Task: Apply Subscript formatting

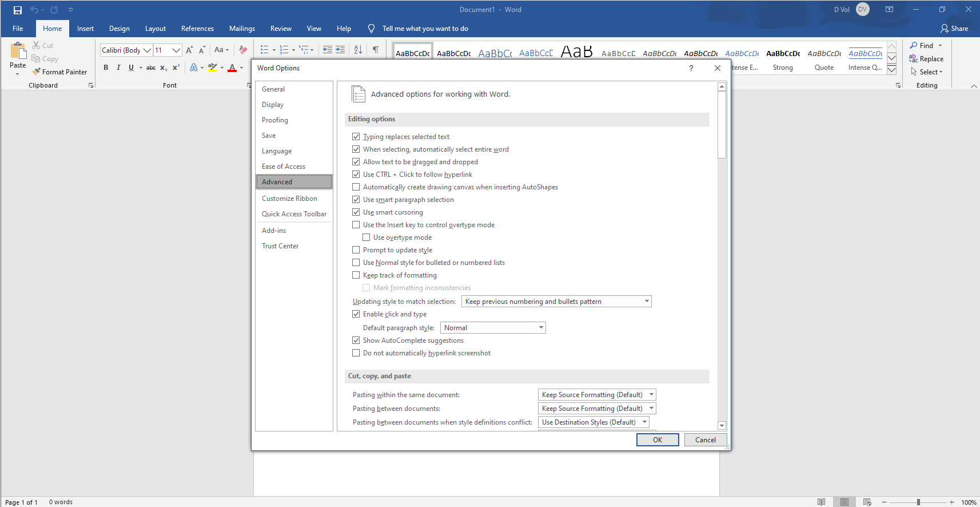Action: (x=164, y=68)
